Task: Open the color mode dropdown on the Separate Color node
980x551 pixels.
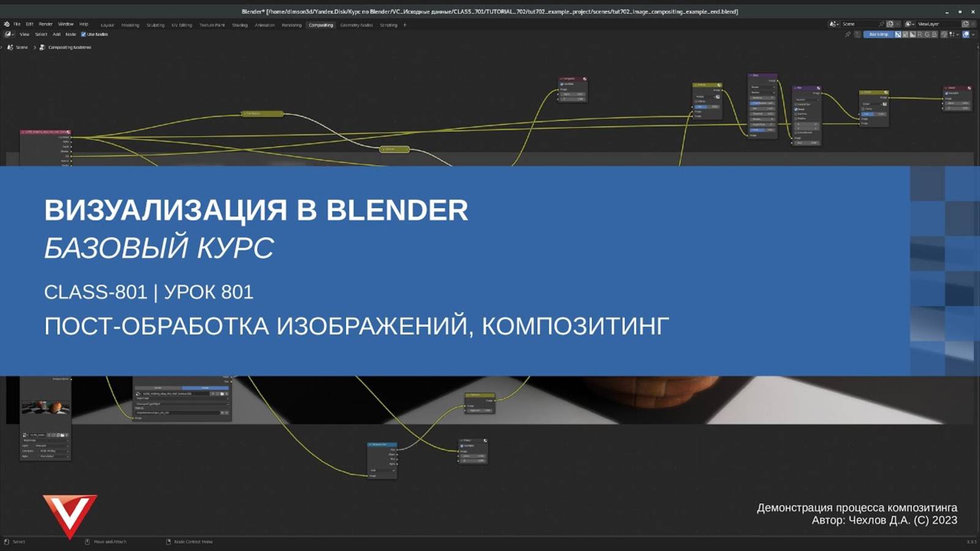Action: (x=381, y=470)
